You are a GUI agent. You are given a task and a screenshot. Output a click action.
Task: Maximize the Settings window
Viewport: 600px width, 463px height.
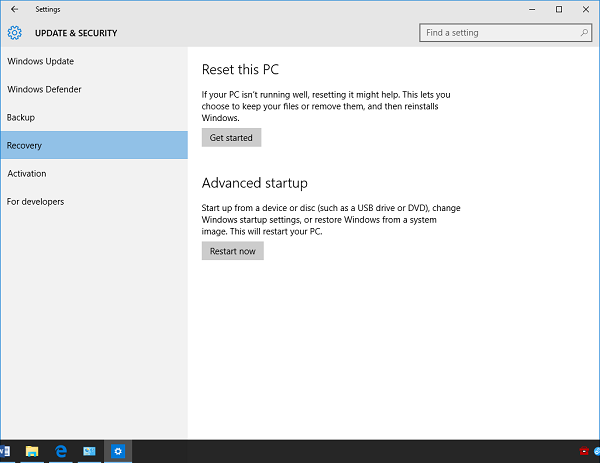(x=559, y=9)
